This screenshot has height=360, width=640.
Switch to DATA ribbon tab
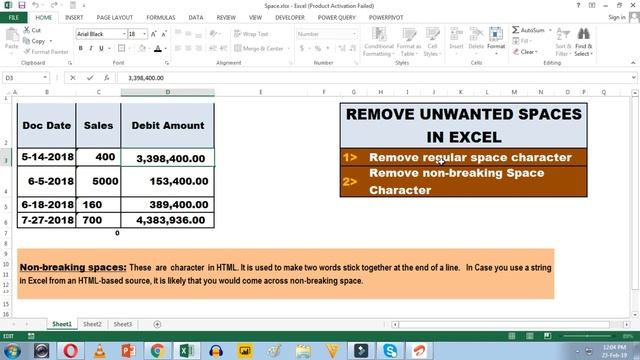(x=196, y=18)
